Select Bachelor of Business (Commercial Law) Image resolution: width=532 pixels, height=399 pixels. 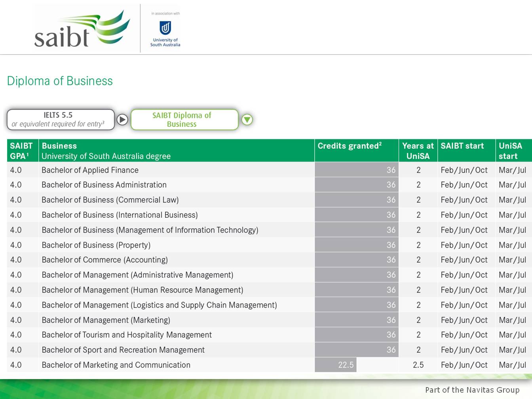click(110, 200)
